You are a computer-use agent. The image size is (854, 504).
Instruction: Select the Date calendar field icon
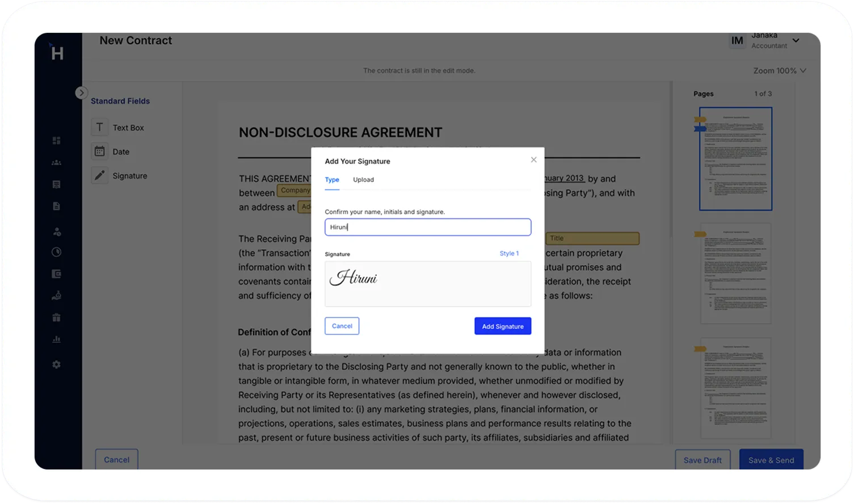tap(99, 151)
